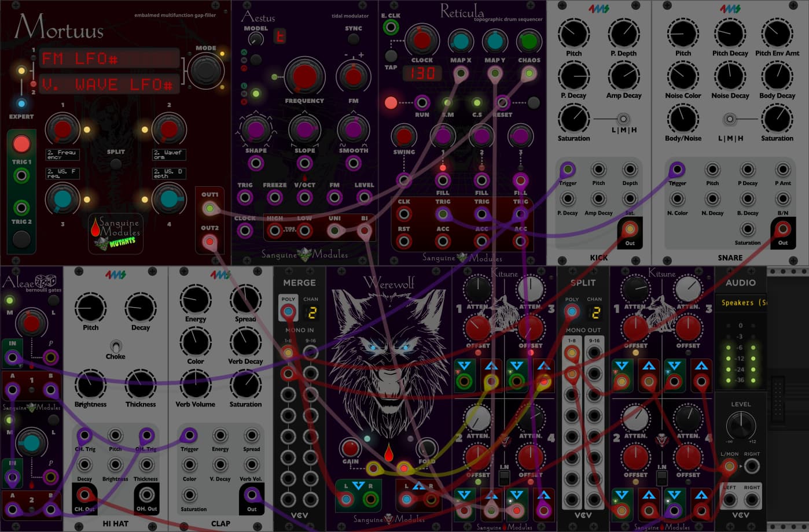Viewport: 809px width, 532px height.
Task: Click the MODEL knob on Aestus
Action: coord(256,39)
